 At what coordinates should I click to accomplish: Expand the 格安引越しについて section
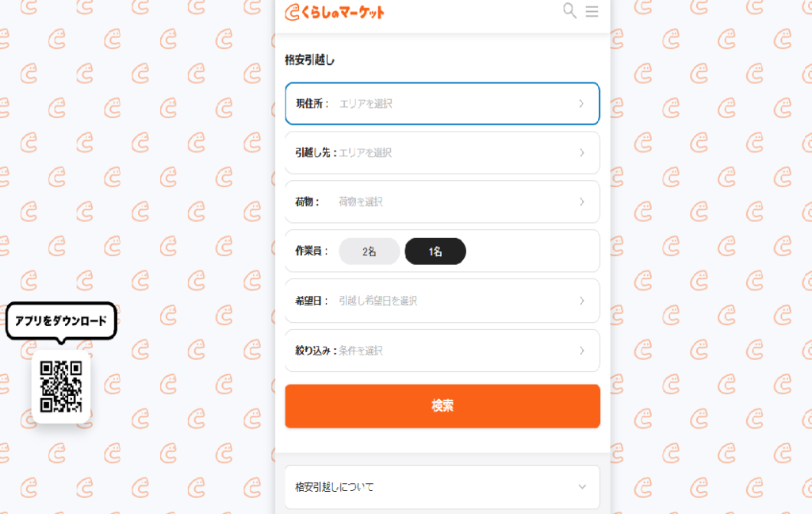(x=442, y=487)
